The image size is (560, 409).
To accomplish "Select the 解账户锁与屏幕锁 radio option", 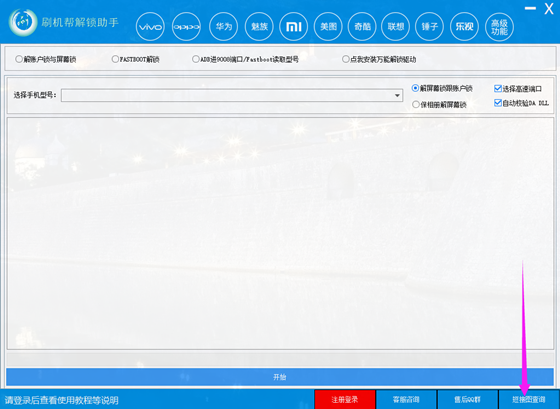I will pos(45,59).
